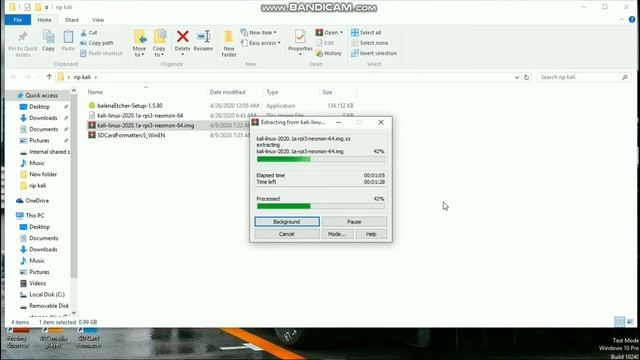Click the help question mark icon
The width and height of the screenshot is (640, 360).
(632, 20)
